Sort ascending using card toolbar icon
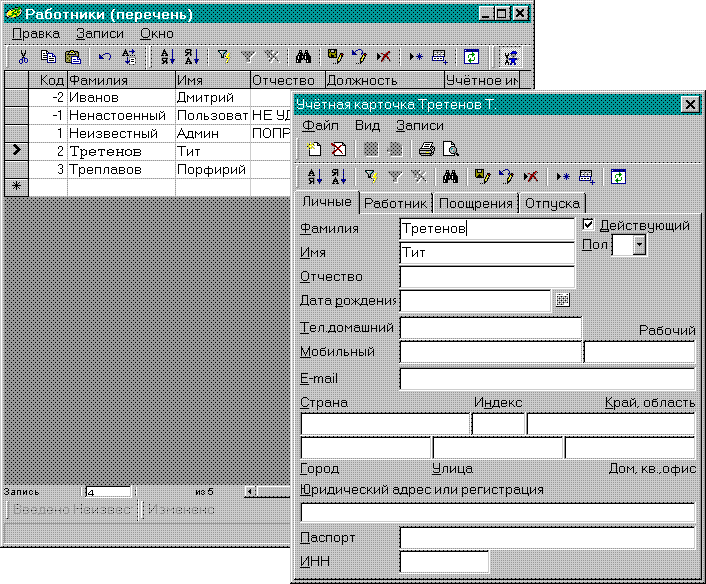 click(x=314, y=177)
